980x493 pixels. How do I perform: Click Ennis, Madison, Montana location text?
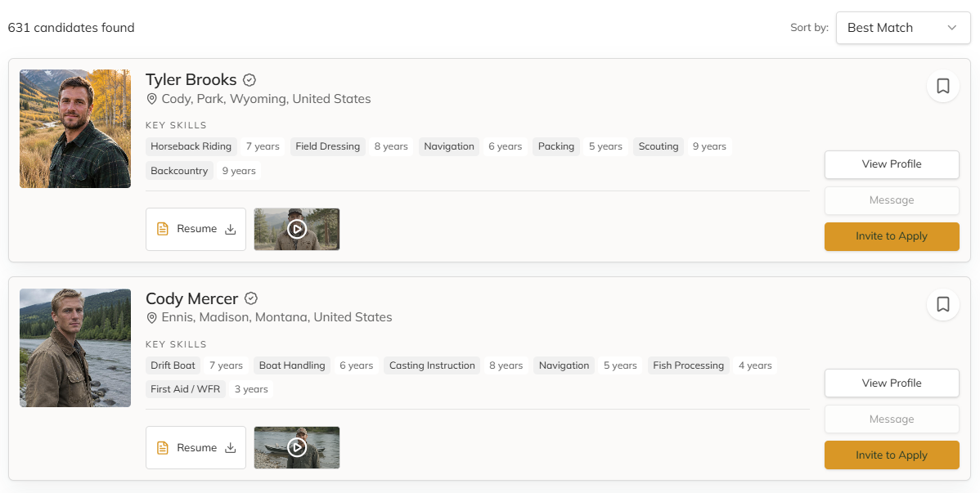276,317
